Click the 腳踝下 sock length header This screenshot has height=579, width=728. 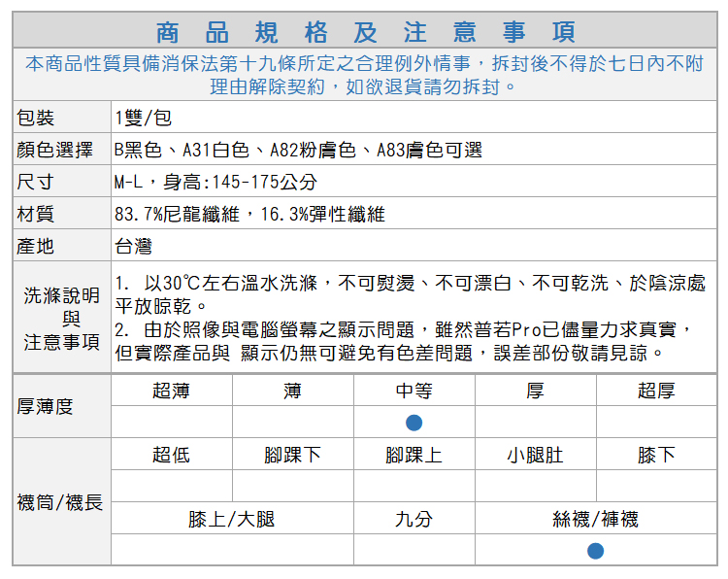coord(293,455)
